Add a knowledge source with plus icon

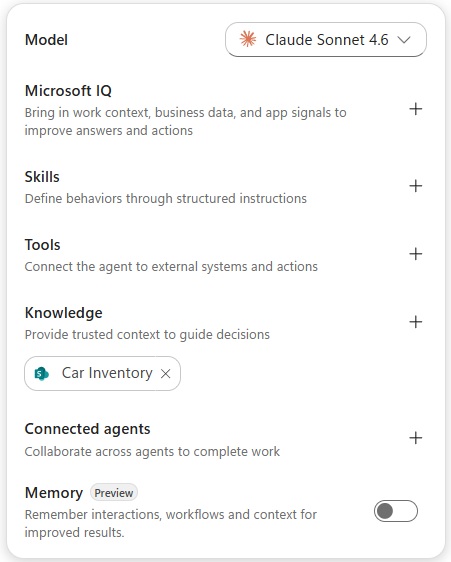(416, 322)
